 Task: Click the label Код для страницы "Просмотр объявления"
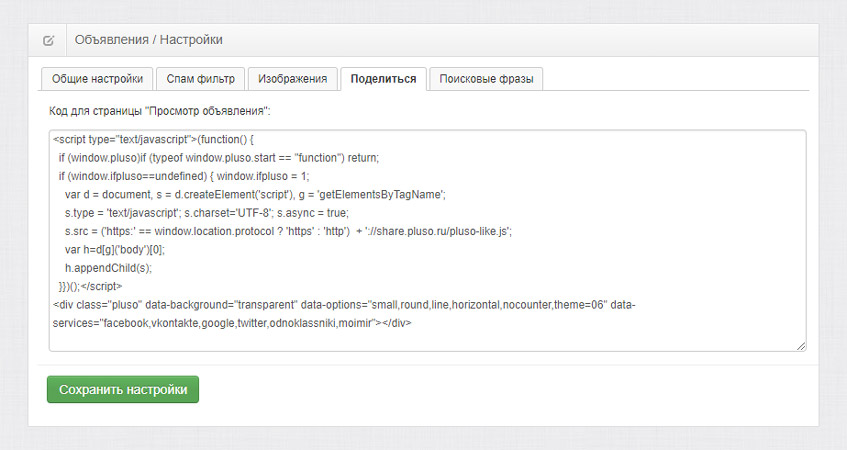tap(159, 111)
